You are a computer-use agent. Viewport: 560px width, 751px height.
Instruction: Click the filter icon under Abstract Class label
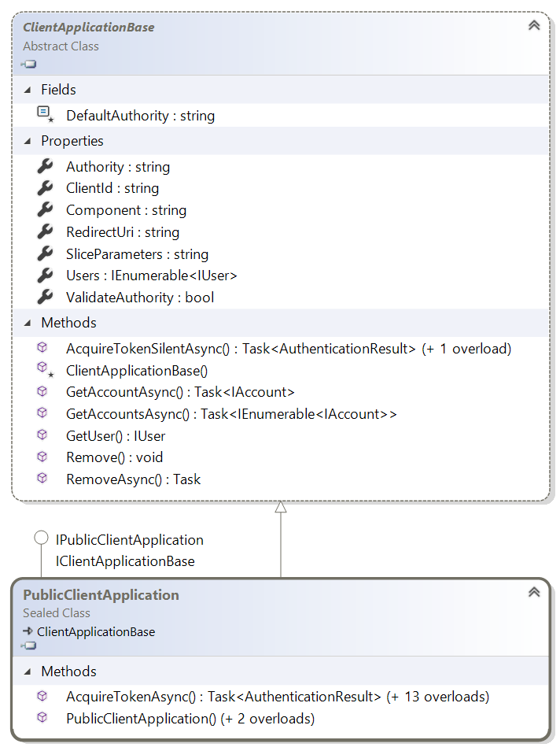click(29, 65)
